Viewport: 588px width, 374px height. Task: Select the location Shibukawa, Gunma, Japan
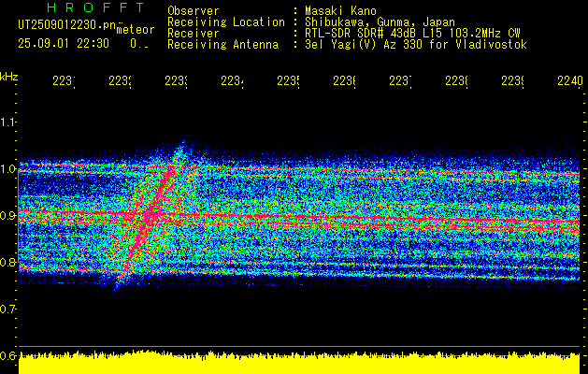tap(380, 22)
